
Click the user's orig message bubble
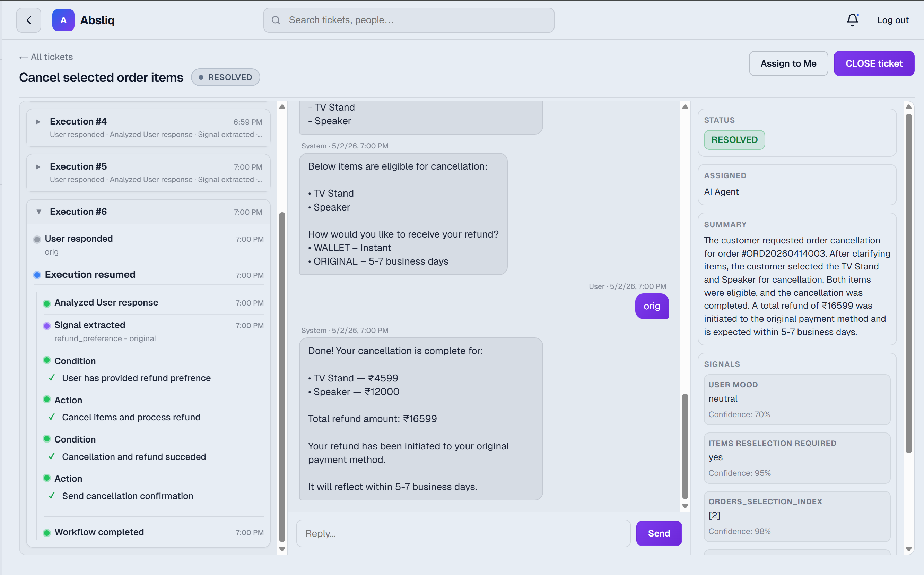click(652, 306)
